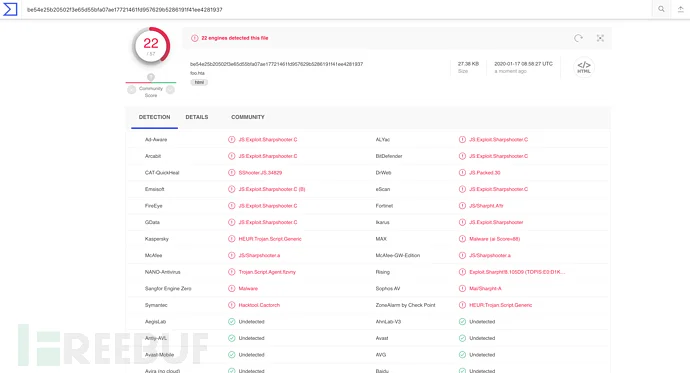Switch to the DETAILS tab
The image size is (690, 373).
pyautogui.click(x=197, y=117)
